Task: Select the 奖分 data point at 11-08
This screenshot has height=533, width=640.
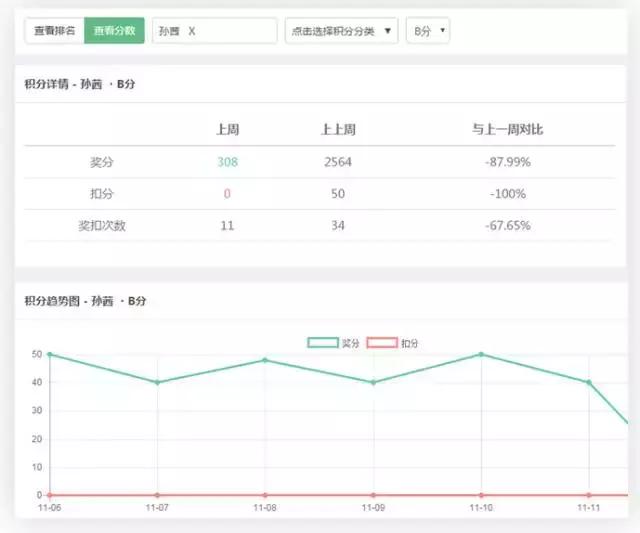Action: click(265, 360)
